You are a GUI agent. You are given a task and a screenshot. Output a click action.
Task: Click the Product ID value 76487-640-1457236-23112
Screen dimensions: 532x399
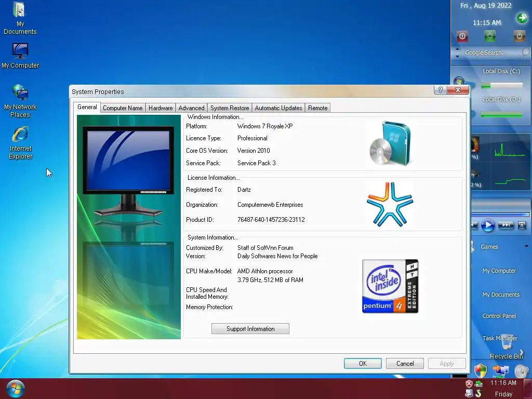tap(271, 220)
